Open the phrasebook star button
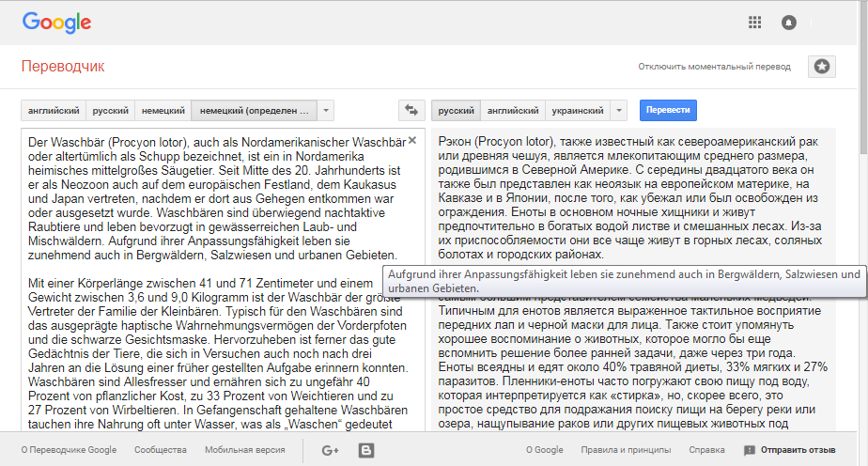 821,67
